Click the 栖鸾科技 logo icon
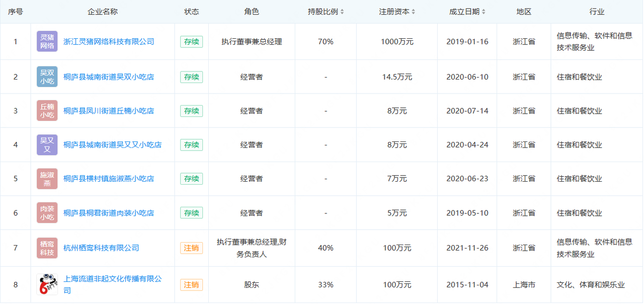 pos(47,248)
